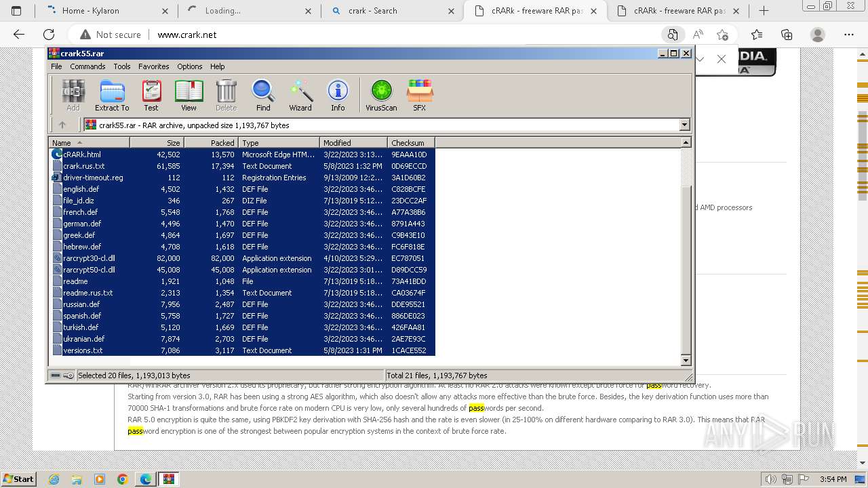The image size is (868, 488).
Task: Open the Info toolbar icon
Action: (338, 96)
